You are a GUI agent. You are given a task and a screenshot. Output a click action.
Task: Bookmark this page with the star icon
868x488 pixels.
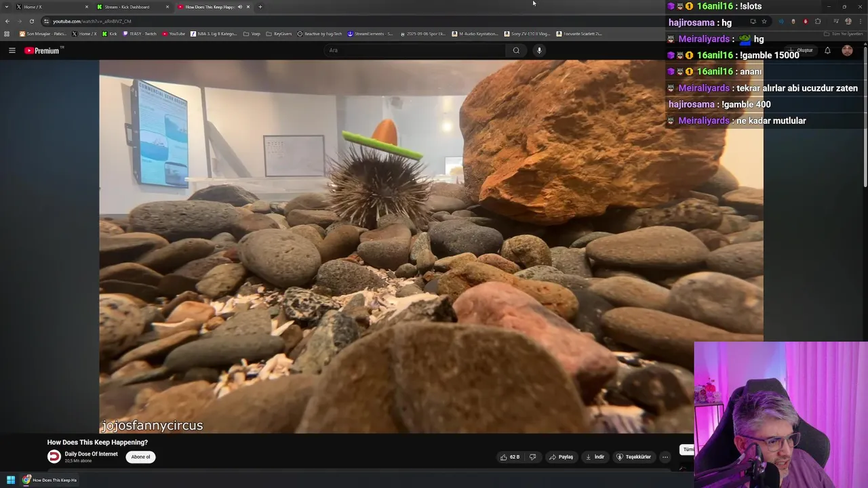pos(764,21)
